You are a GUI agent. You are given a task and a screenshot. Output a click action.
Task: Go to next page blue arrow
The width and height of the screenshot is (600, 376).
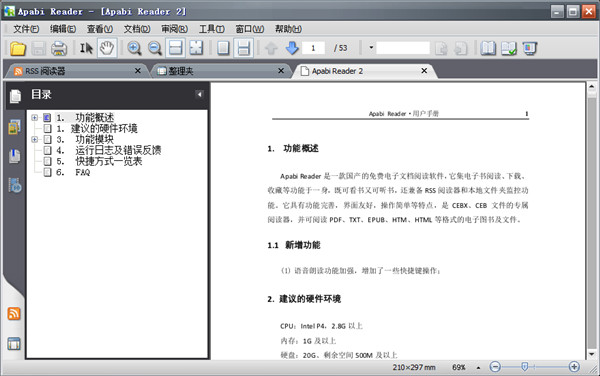coord(292,48)
